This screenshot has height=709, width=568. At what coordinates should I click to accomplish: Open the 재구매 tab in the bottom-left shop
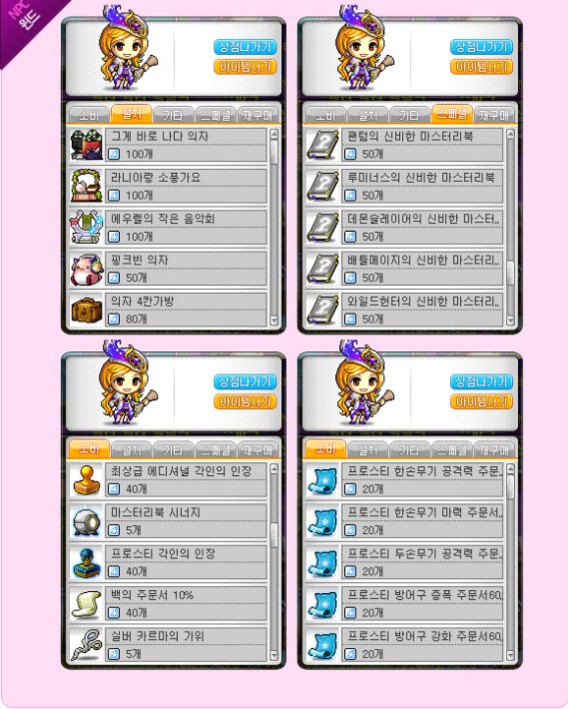(x=258, y=450)
